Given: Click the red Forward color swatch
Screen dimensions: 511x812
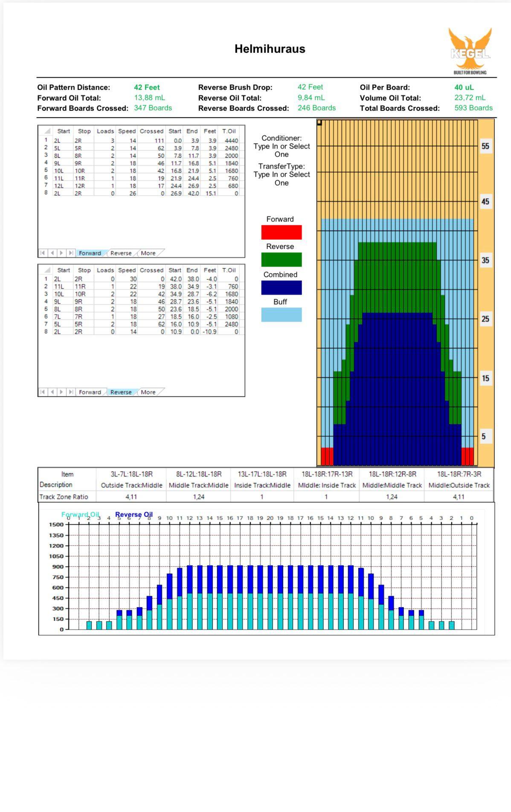Looking at the screenshot, I should pos(282,232).
